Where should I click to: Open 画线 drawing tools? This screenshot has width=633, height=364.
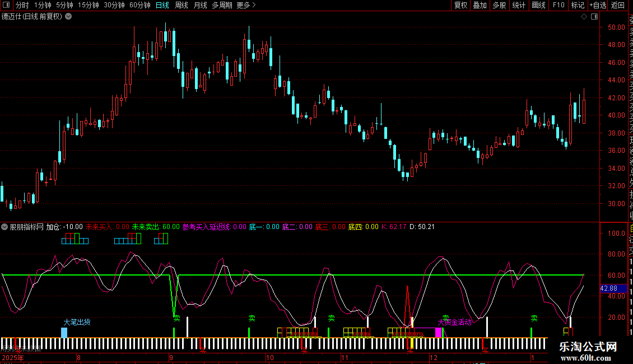[538, 5]
